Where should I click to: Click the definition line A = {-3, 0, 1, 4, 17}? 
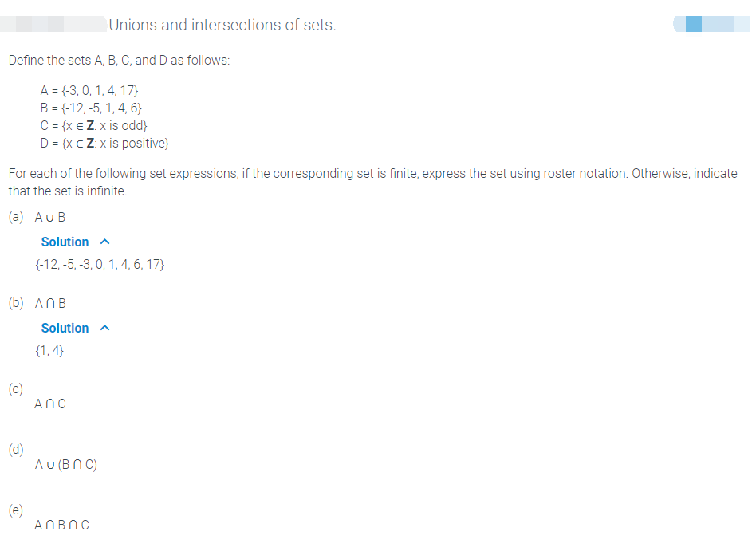[89, 90]
